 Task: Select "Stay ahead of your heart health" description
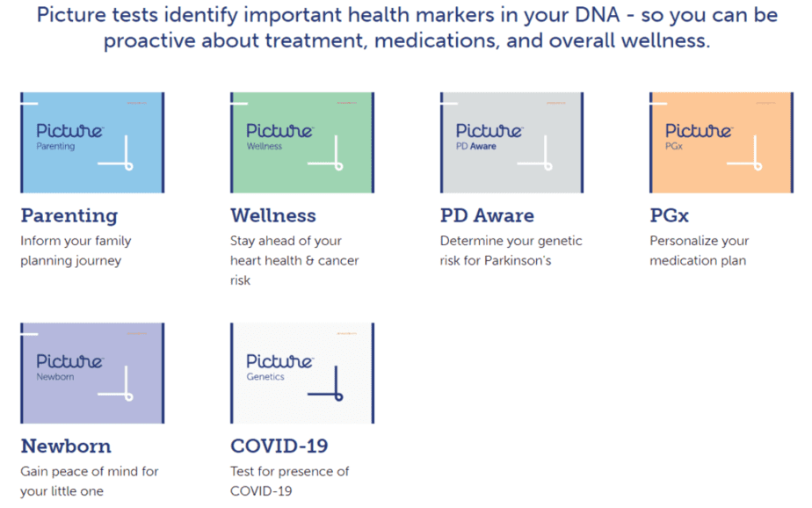click(x=294, y=260)
